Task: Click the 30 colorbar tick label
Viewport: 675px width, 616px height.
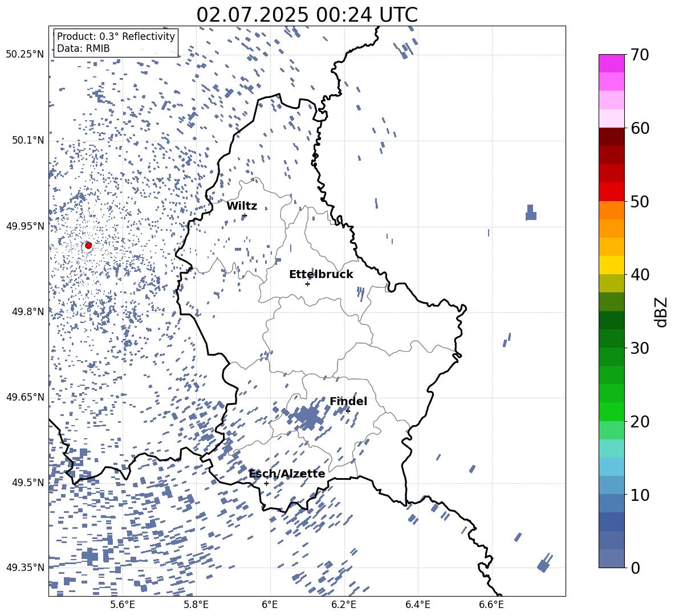Action: click(x=639, y=348)
